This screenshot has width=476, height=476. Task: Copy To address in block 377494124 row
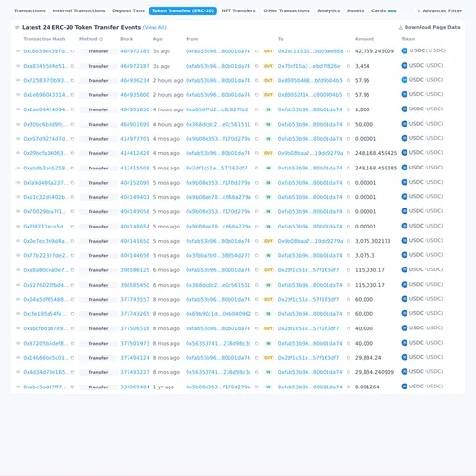348,358
